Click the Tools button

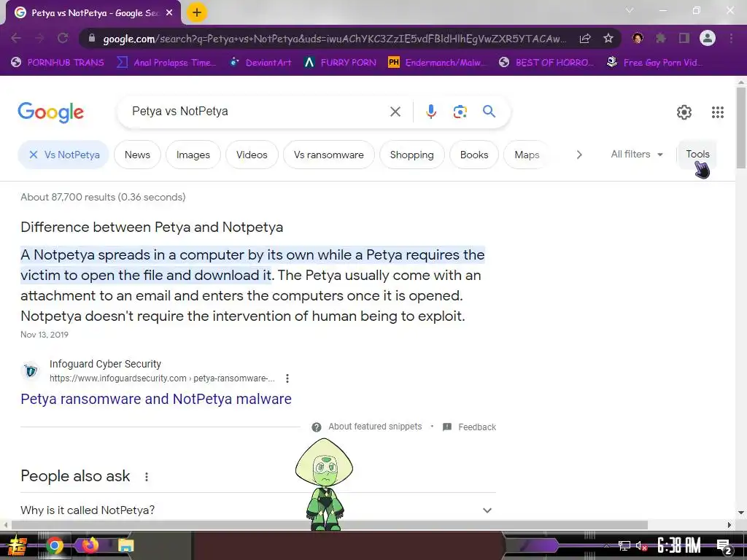697,155
